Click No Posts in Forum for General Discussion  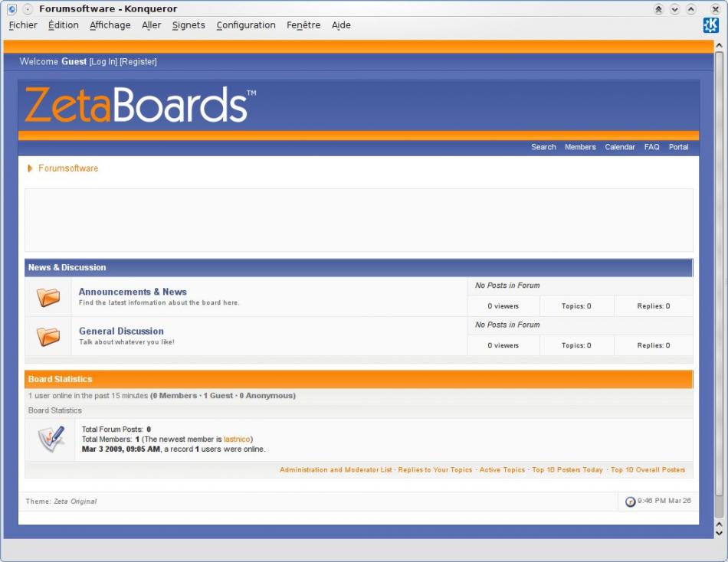507,325
